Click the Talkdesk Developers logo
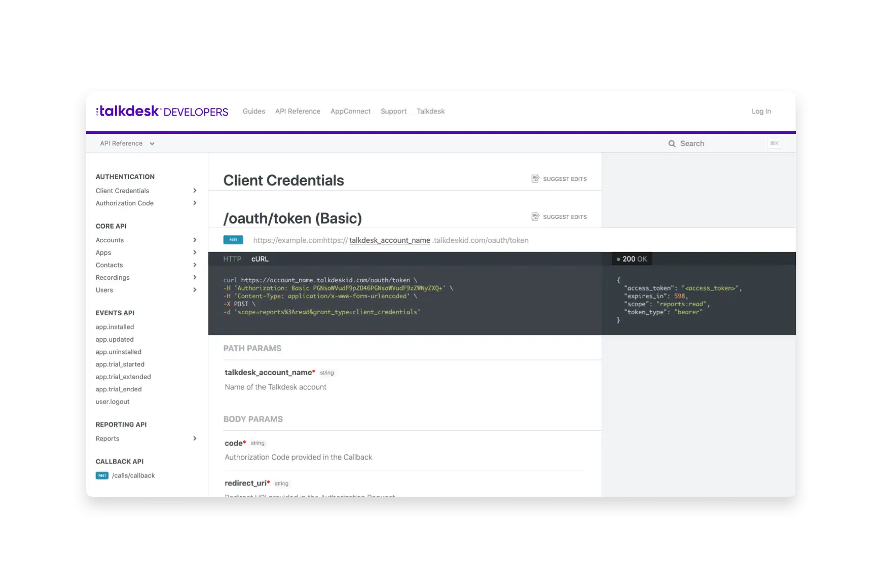882x588 pixels. [x=162, y=111]
